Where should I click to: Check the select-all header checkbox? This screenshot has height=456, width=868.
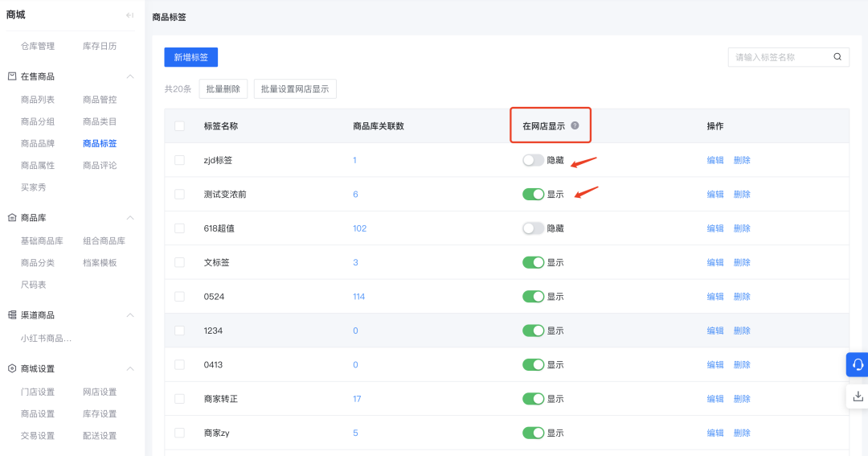pyautogui.click(x=179, y=125)
